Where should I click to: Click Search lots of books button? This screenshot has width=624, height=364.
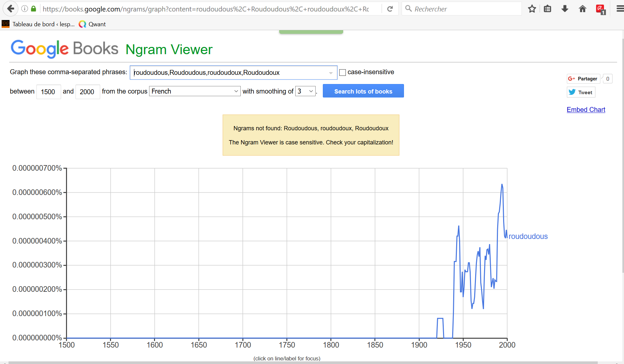point(363,91)
